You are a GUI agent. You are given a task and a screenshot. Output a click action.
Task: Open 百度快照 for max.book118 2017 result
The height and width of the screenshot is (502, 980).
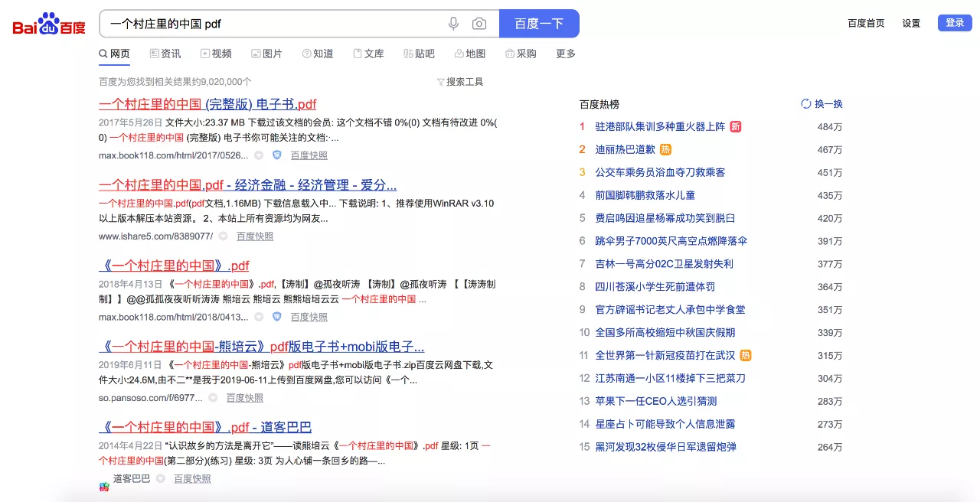pos(309,155)
